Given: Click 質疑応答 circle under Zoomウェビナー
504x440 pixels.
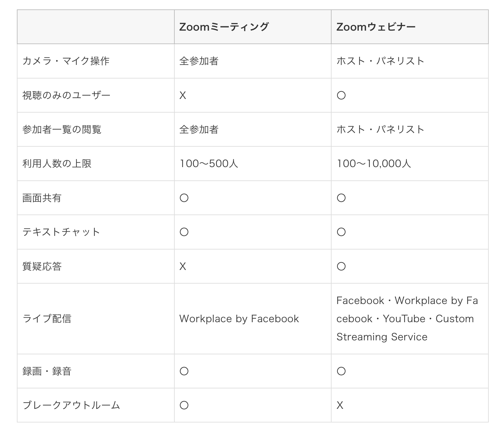Looking at the screenshot, I should pos(341,266).
